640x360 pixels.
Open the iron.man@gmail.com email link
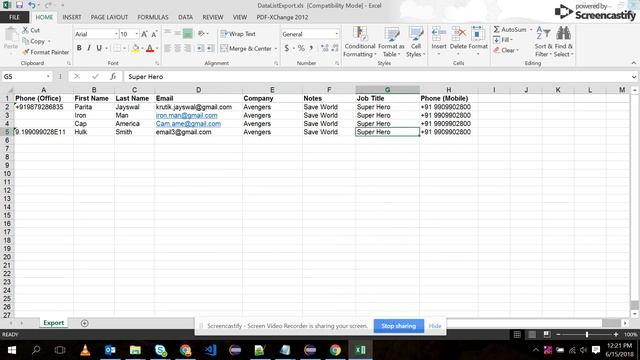click(187, 116)
